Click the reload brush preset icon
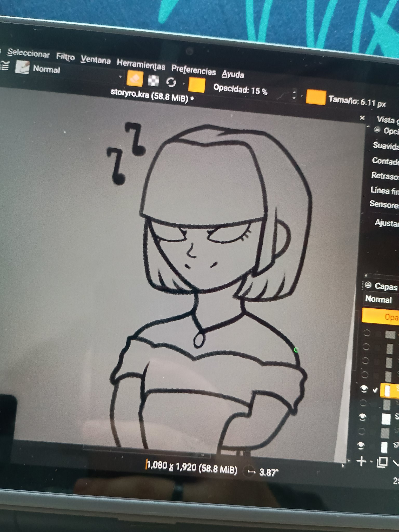399x532 pixels. coord(171,83)
